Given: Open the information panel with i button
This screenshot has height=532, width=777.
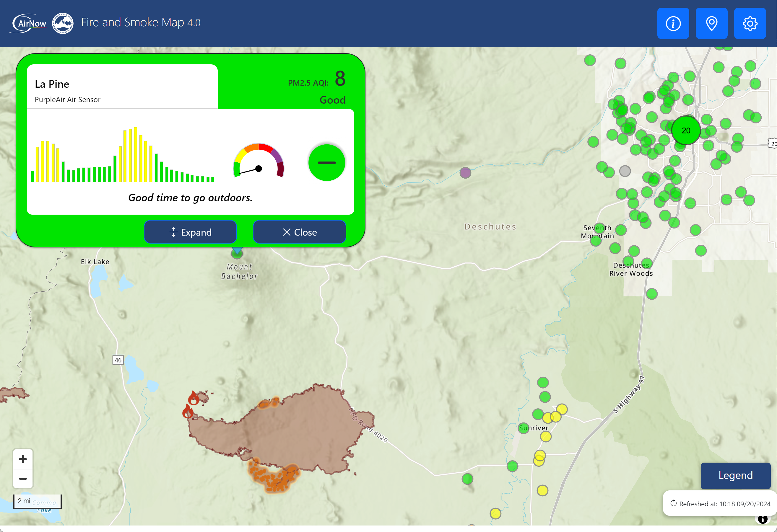Looking at the screenshot, I should click(673, 23).
